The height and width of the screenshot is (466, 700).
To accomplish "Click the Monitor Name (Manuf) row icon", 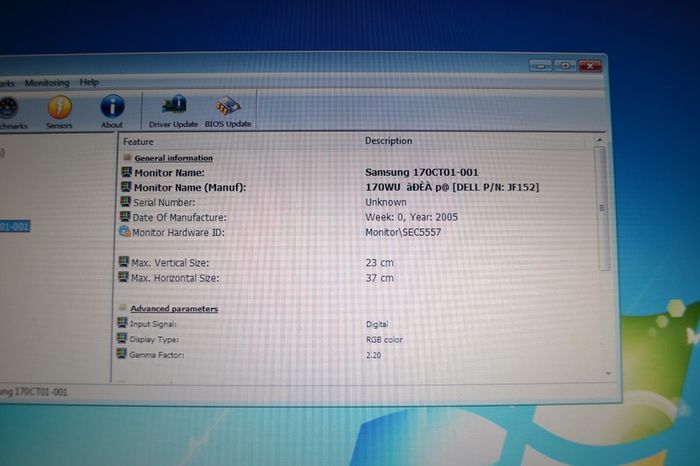I will coord(126,187).
